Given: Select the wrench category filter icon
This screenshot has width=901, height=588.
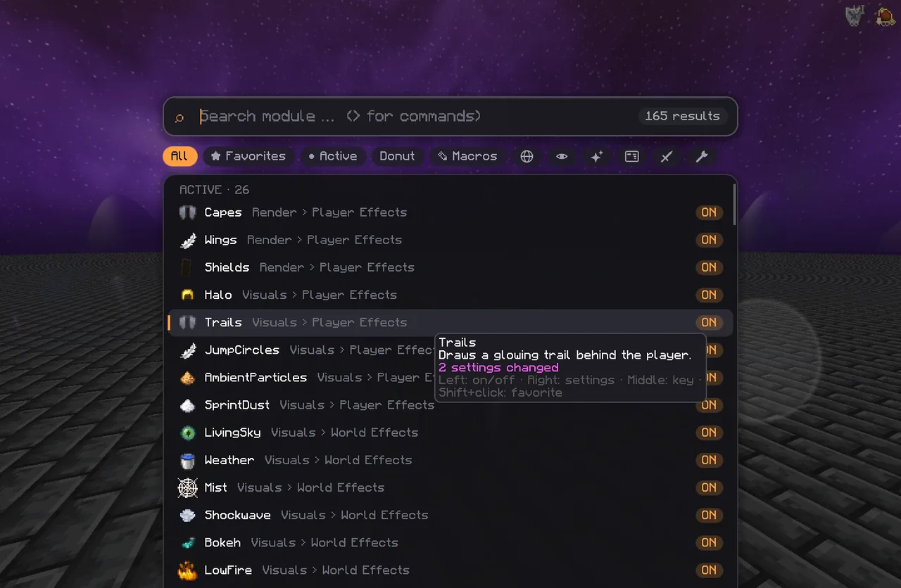Looking at the screenshot, I should [702, 157].
